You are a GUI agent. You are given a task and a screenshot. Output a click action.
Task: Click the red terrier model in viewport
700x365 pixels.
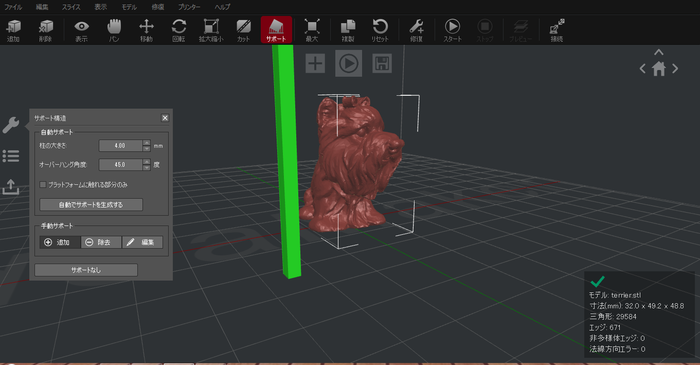click(x=353, y=165)
